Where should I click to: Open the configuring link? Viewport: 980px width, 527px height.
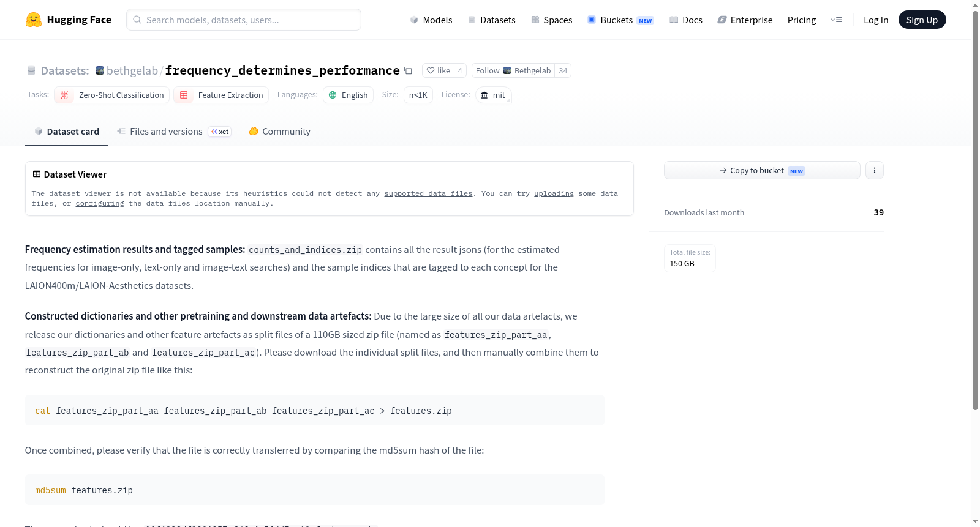point(100,203)
